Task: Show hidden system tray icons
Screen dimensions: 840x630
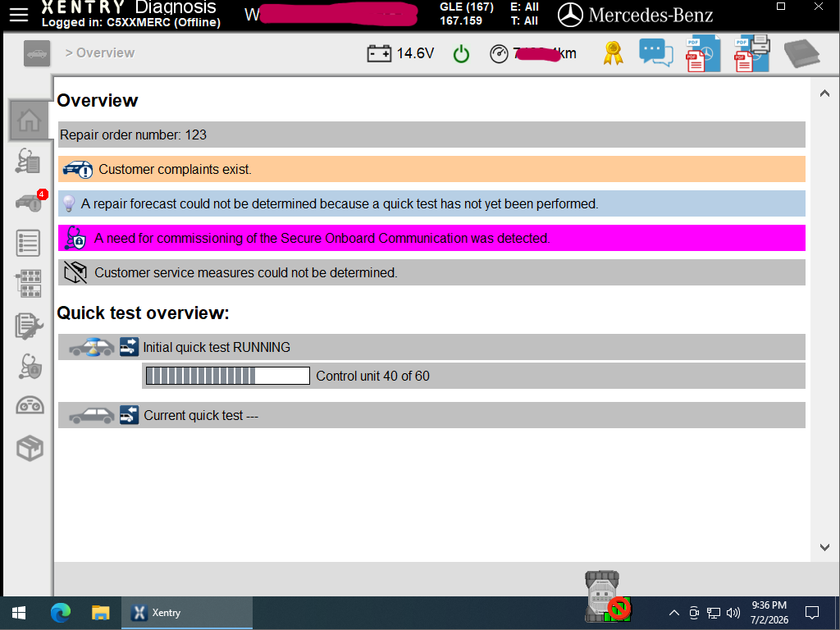Action: 674,612
